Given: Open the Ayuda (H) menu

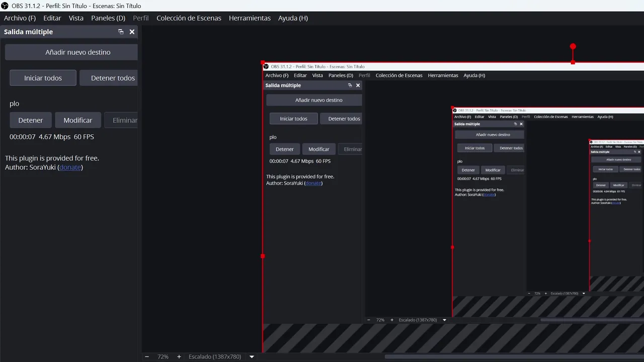Looking at the screenshot, I should (x=293, y=18).
